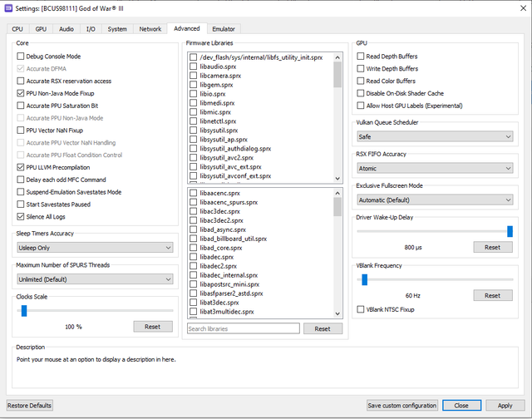Open the Emulator tab
Viewport: 532px width, 419px height.
tap(224, 29)
